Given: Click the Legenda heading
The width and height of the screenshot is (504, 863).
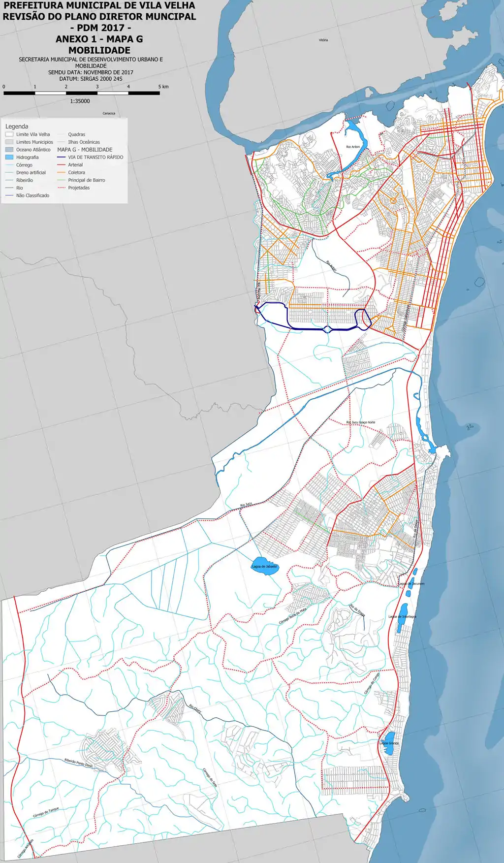Looking at the screenshot, I should click(17, 127).
